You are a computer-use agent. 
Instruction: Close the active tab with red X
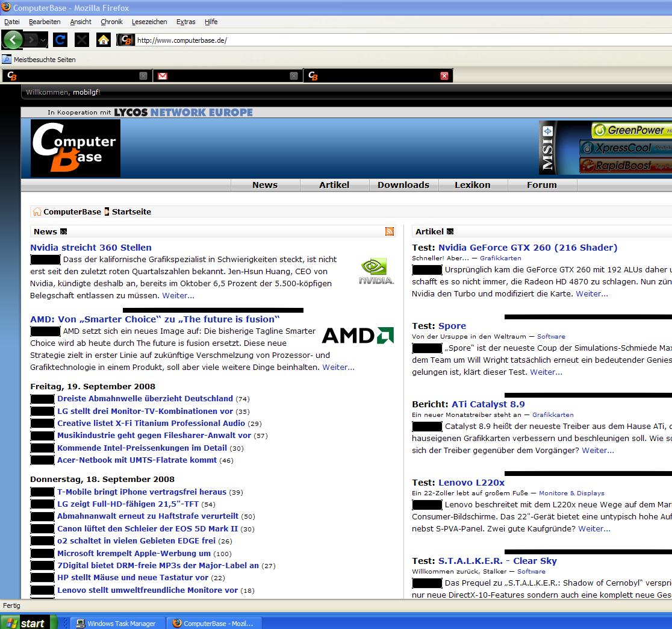(444, 76)
